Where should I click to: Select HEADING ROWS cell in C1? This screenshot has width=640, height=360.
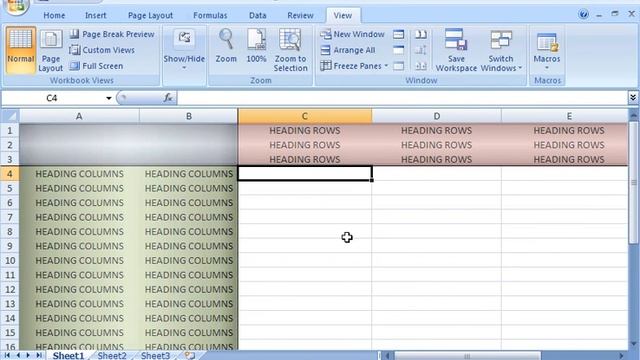pos(304,131)
